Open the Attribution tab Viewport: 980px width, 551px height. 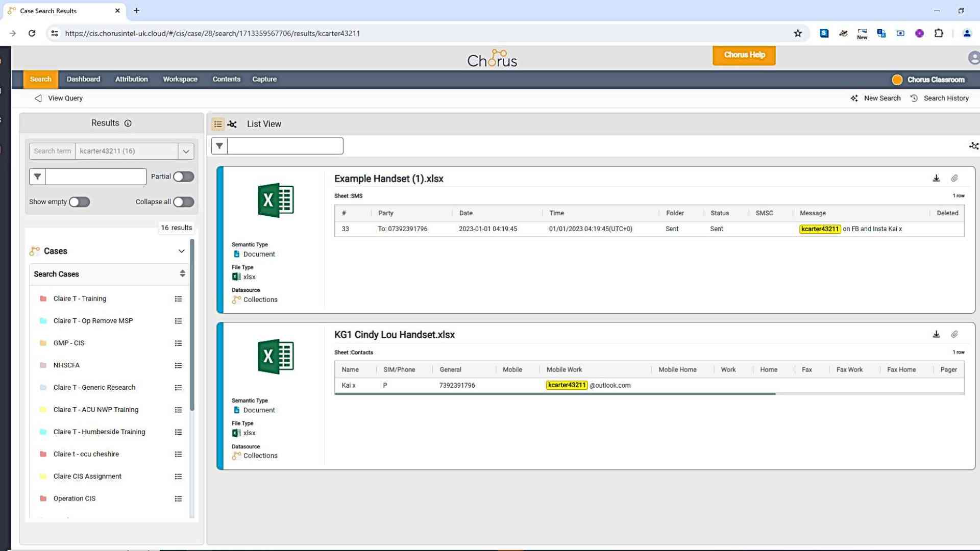[x=131, y=80]
